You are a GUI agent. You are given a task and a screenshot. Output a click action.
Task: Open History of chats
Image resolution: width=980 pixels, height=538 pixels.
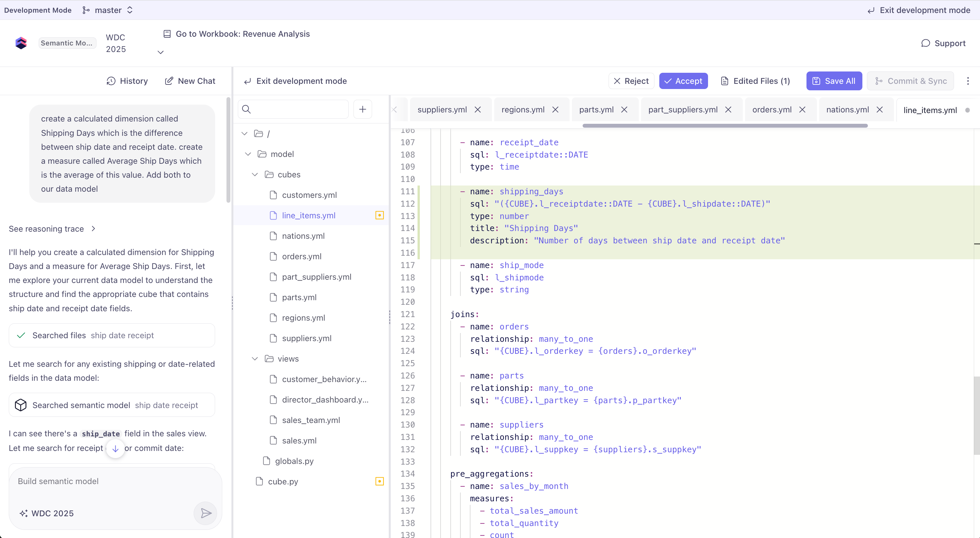pos(127,81)
